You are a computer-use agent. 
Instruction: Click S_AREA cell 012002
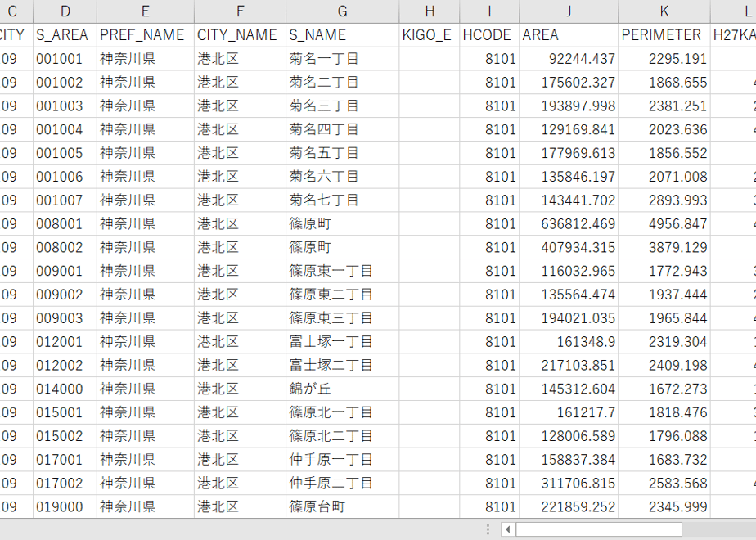tap(65, 366)
